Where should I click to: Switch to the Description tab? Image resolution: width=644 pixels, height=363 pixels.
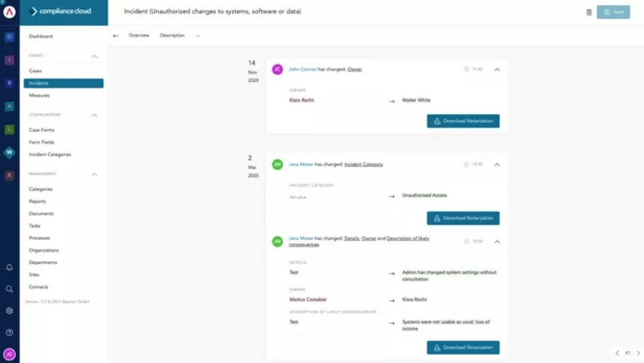click(171, 35)
